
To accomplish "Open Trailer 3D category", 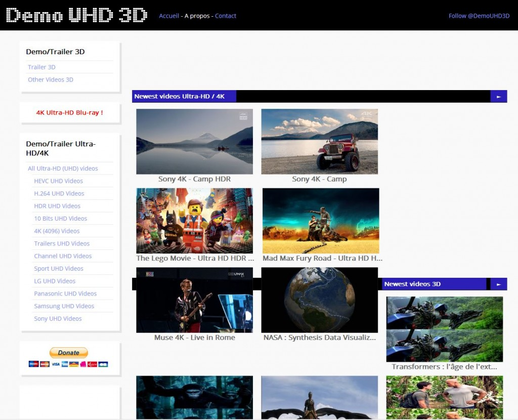I will click(x=41, y=67).
